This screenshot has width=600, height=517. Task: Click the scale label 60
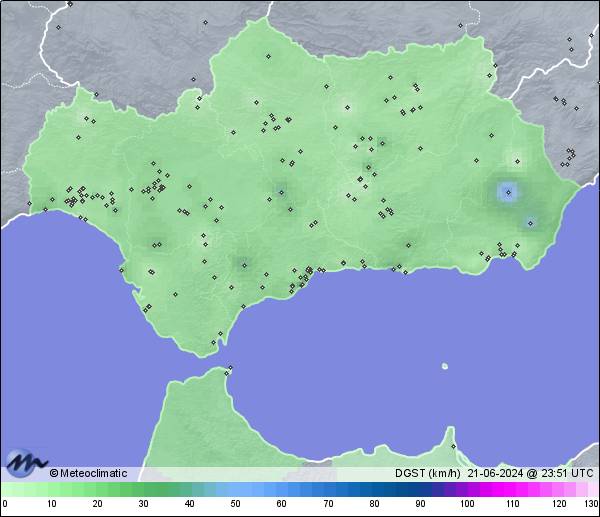(x=282, y=504)
